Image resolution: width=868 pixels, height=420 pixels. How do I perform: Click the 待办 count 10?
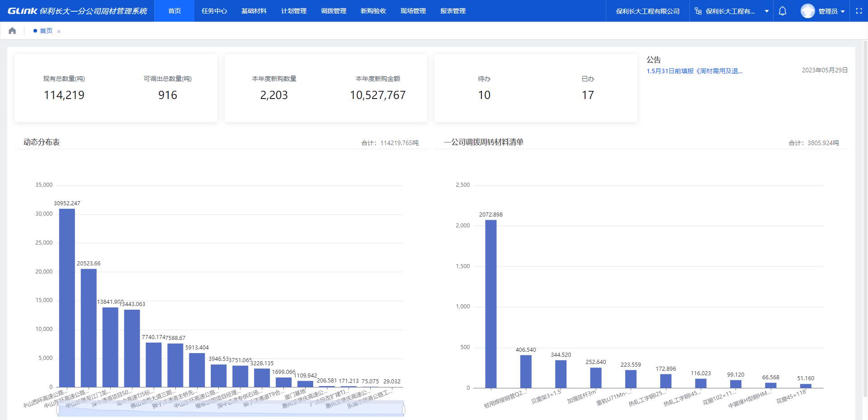coord(484,95)
